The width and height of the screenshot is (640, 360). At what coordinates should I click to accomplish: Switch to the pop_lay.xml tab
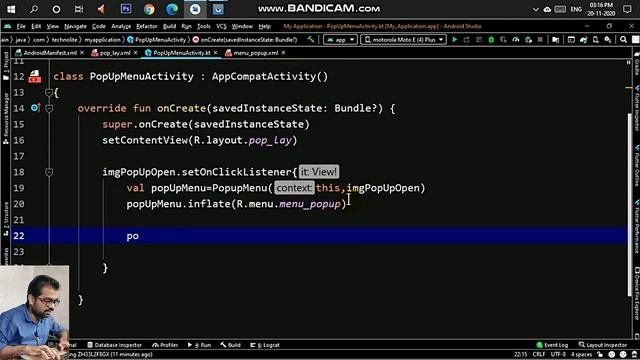115,53
